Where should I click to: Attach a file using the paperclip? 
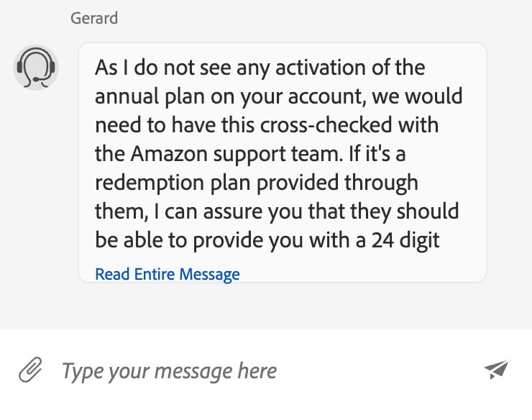[x=29, y=371]
